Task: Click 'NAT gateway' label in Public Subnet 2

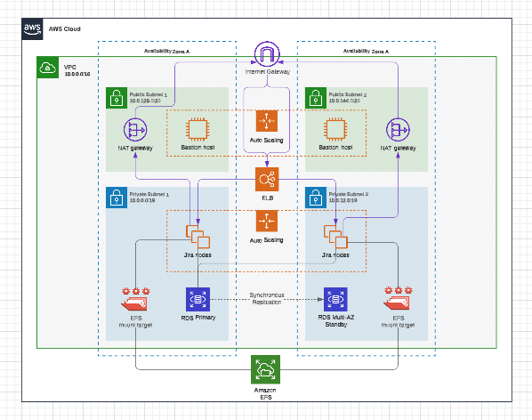Action: pos(398,149)
